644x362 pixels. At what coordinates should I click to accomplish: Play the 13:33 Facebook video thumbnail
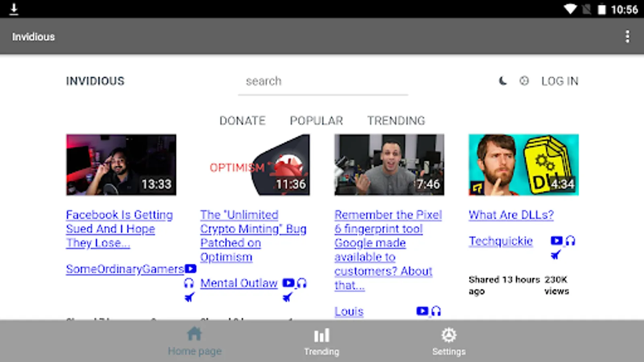pyautogui.click(x=121, y=165)
